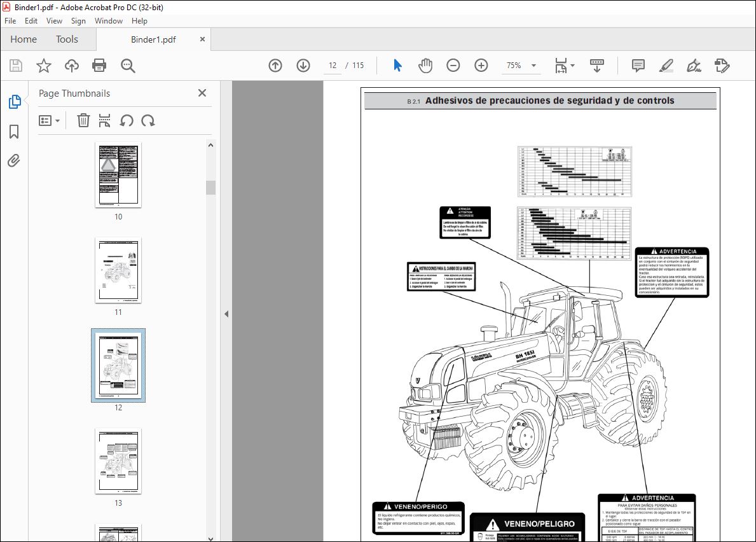The image size is (756, 542).
Task: Select page 13 thumbnail
Action: click(x=118, y=461)
